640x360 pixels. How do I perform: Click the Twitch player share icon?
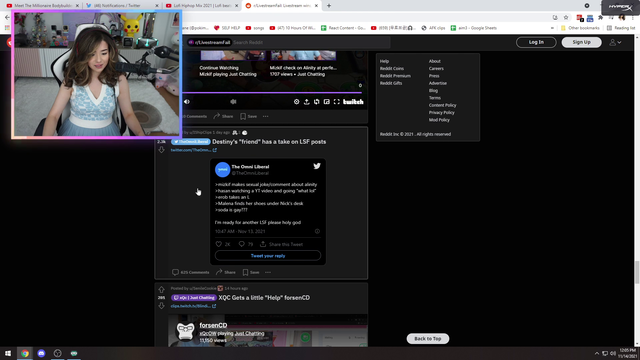(x=307, y=102)
